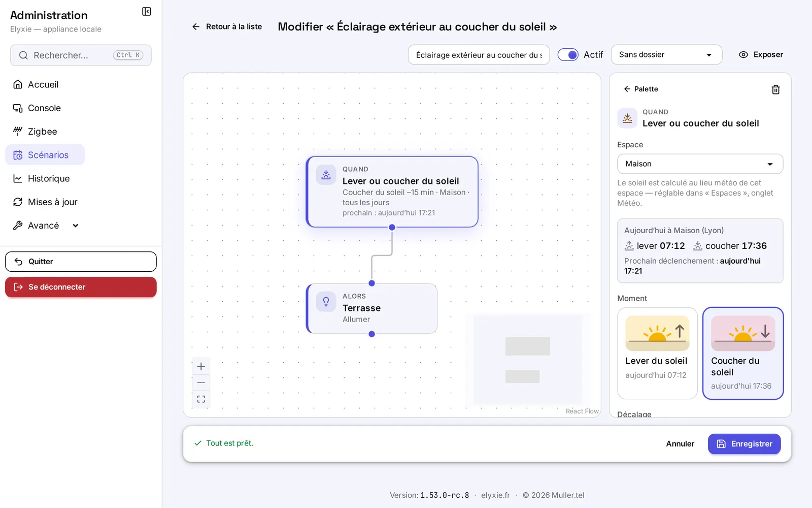
Task: Click bottom handle of Terrasse node
Action: click(x=372, y=334)
